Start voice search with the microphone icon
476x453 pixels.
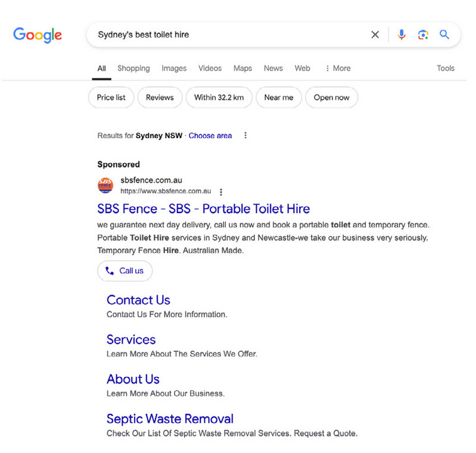tap(402, 35)
